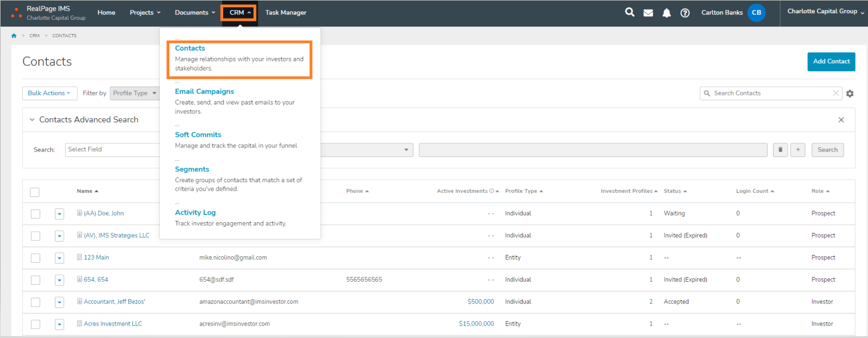Click the advanced Search button
Image resolution: width=868 pixels, height=338 pixels.
coord(827,150)
